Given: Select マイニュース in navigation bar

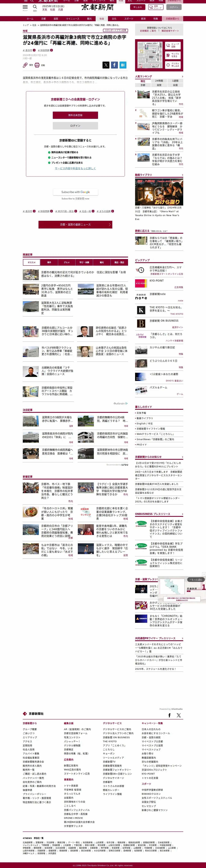Looking at the screenshot, I should tap(73, 19).
